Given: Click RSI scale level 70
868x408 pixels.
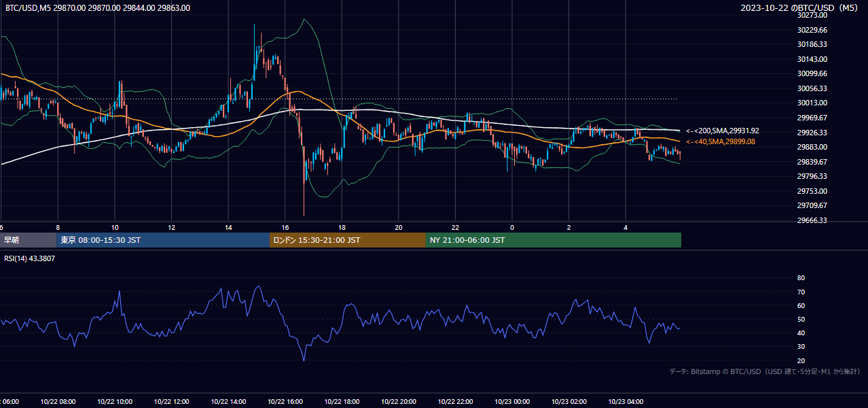Looking at the screenshot, I should [x=801, y=292].
